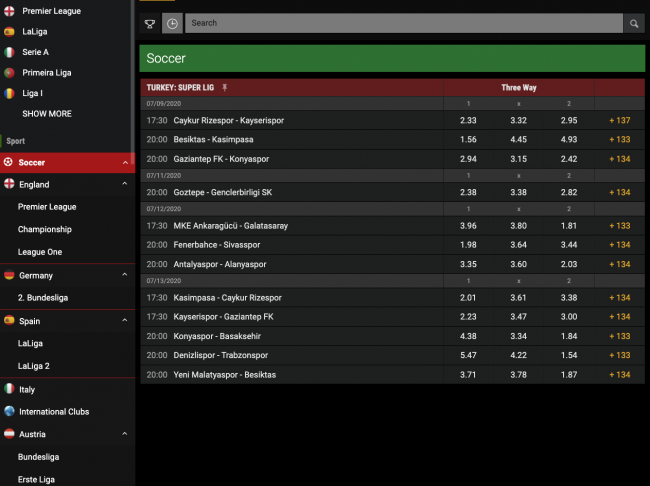
Task: Select 2.33 home odds for Caykur Rizespor - Kayserispor
Action: [468, 121]
